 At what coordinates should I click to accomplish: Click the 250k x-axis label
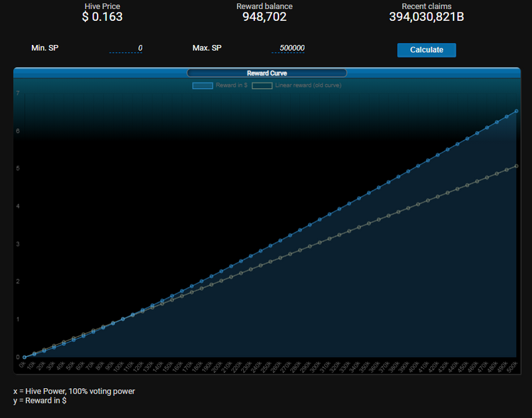click(x=266, y=367)
